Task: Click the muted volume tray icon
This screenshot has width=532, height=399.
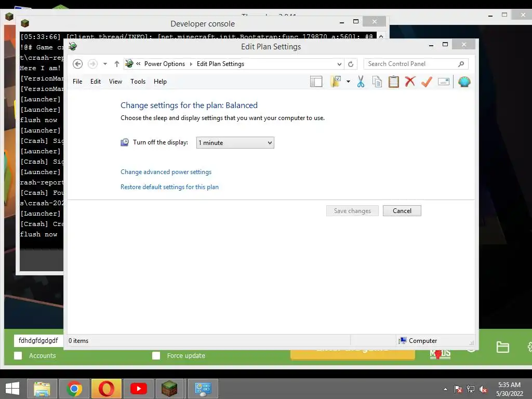Action: point(483,389)
